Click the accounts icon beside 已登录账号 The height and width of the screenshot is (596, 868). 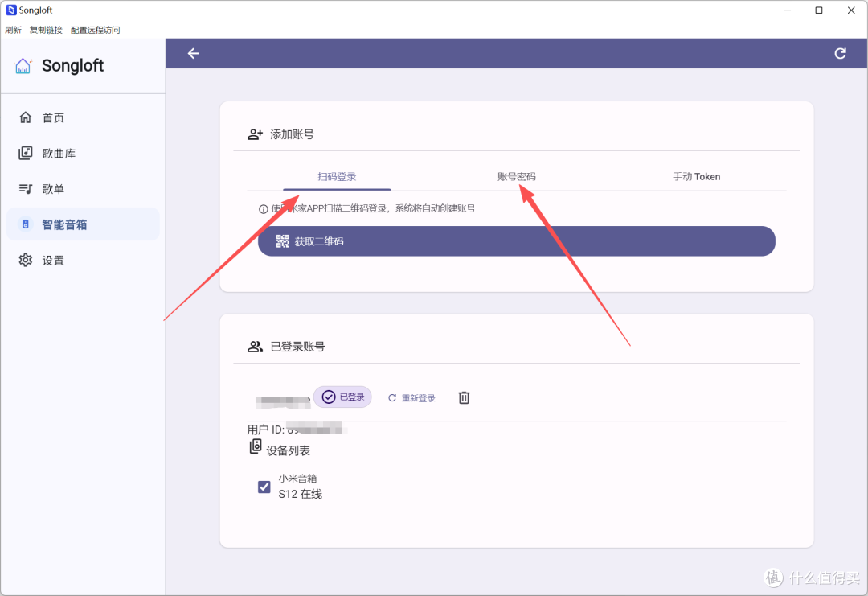click(x=256, y=347)
